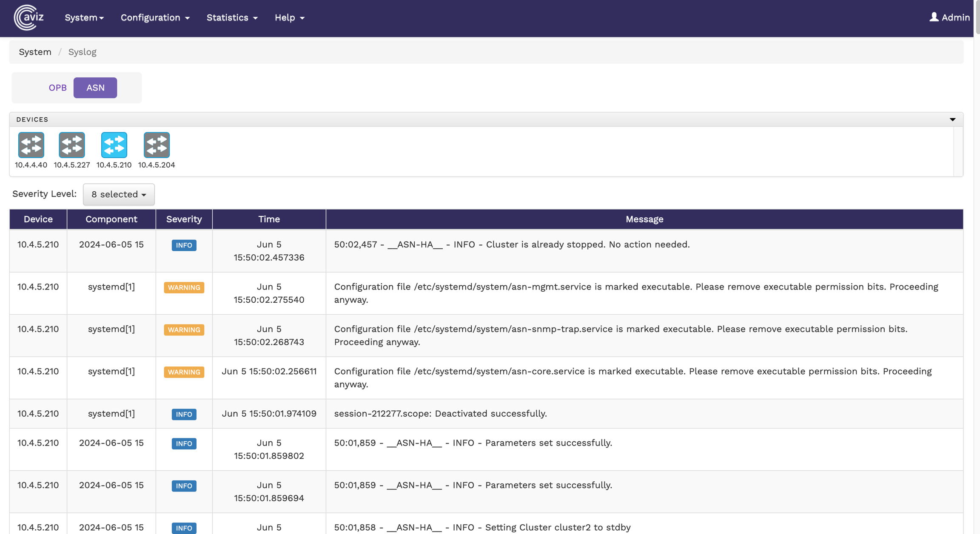Image resolution: width=980 pixels, height=534 pixels.
Task: Click WARNING badge for asn-mgmt.service row
Action: pos(184,287)
